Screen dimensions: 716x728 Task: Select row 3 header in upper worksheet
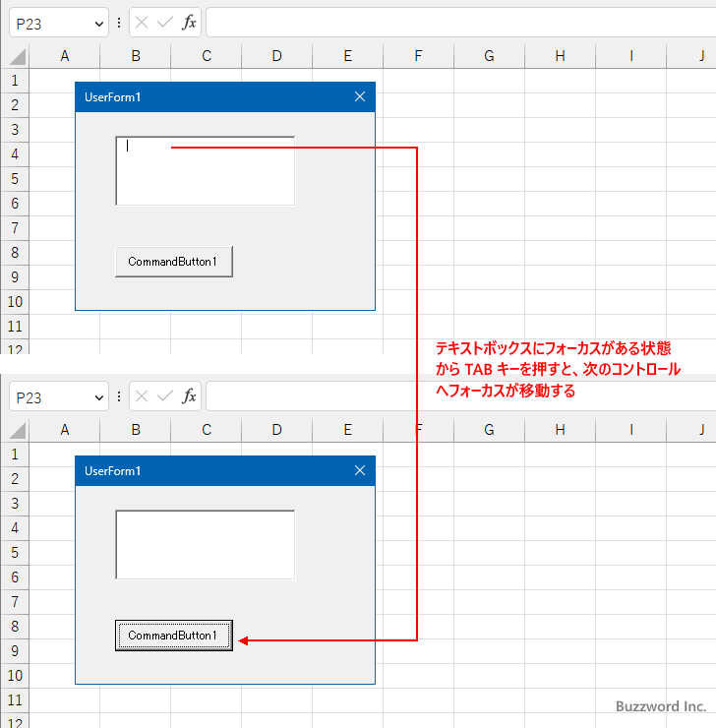pyautogui.click(x=15, y=130)
